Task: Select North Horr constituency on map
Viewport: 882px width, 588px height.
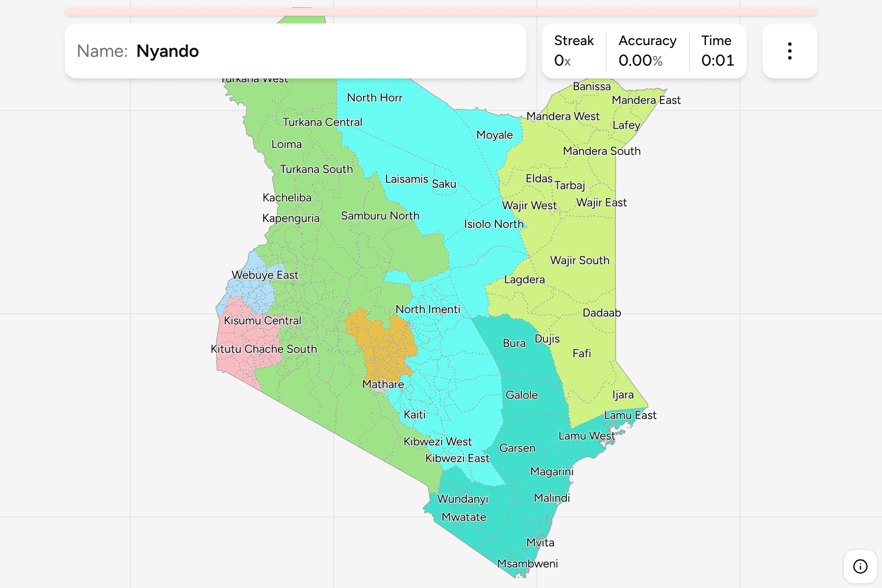Action: click(375, 98)
